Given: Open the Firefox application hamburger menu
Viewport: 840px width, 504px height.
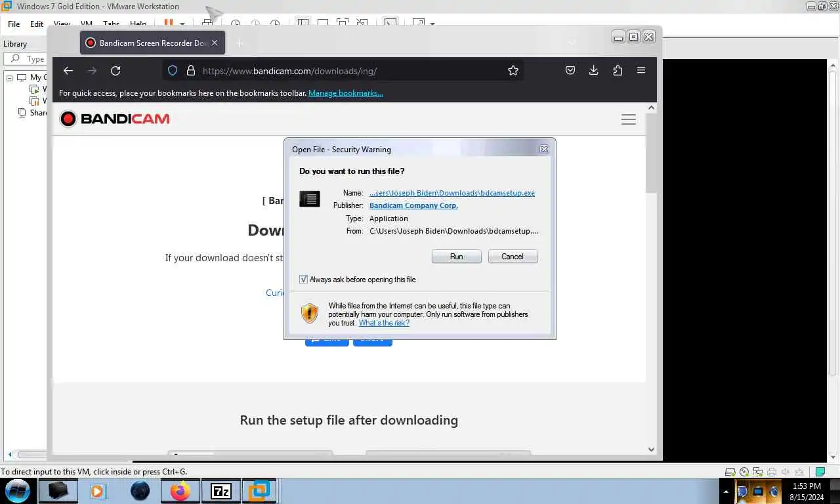Looking at the screenshot, I should pos(641,71).
